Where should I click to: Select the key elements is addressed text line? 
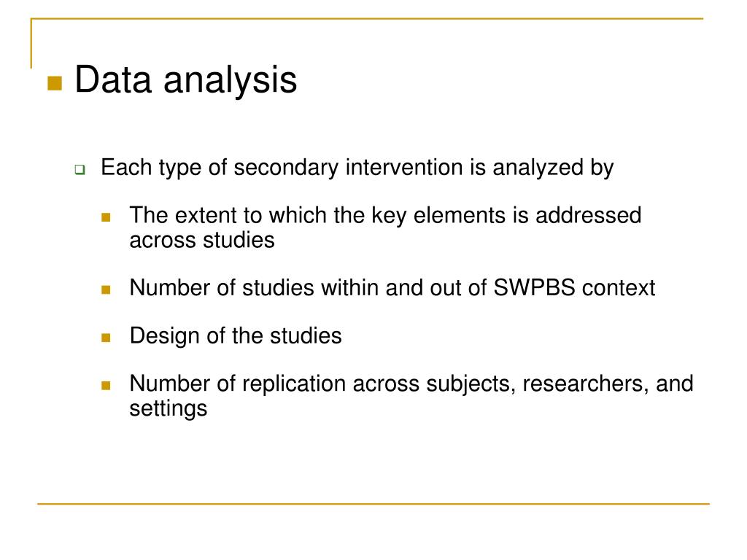point(385,215)
